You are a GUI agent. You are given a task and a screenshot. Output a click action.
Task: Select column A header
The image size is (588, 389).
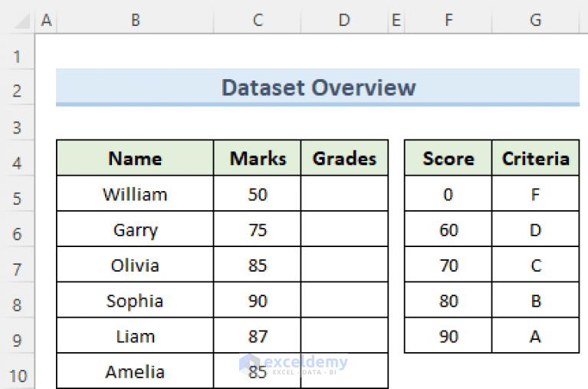pyautogui.click(x=46, y=20)
